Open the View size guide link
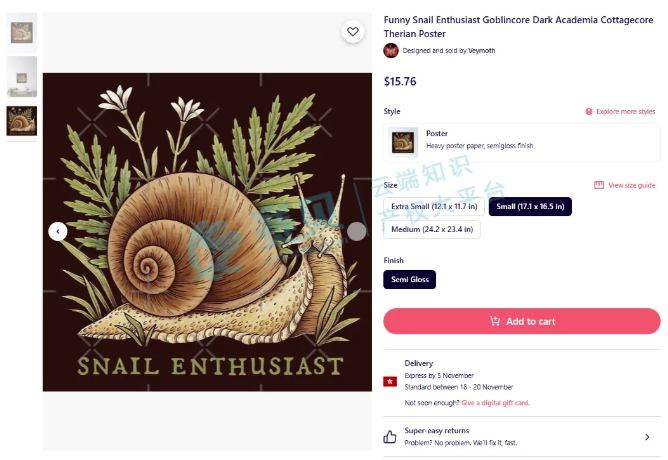 (632, 185)
